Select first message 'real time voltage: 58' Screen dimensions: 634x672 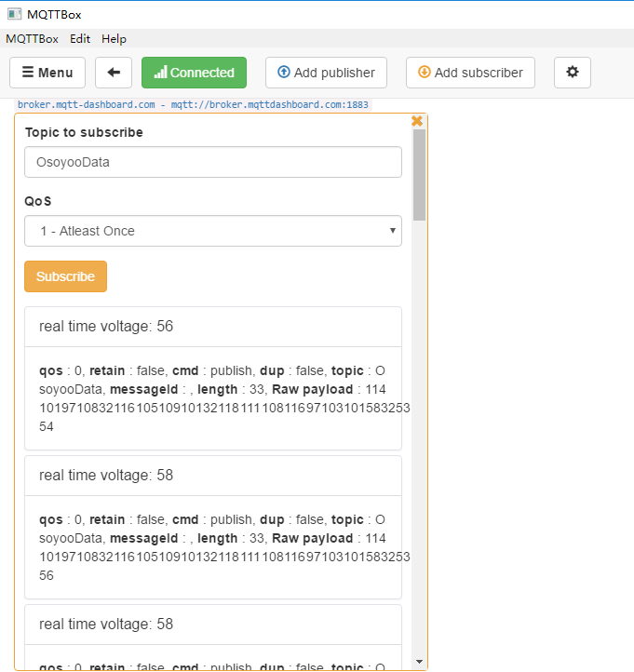coord(213,476)
